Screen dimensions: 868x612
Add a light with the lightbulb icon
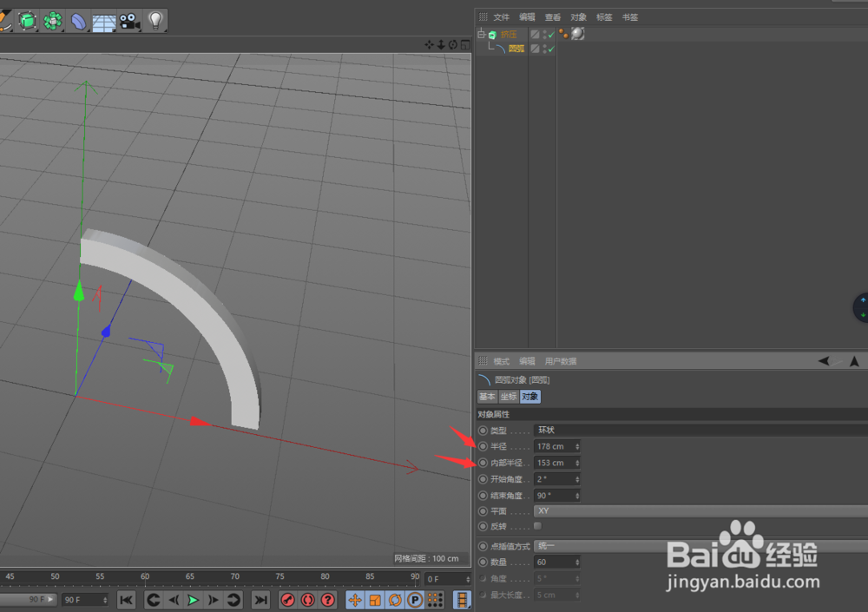pos(155,21)
